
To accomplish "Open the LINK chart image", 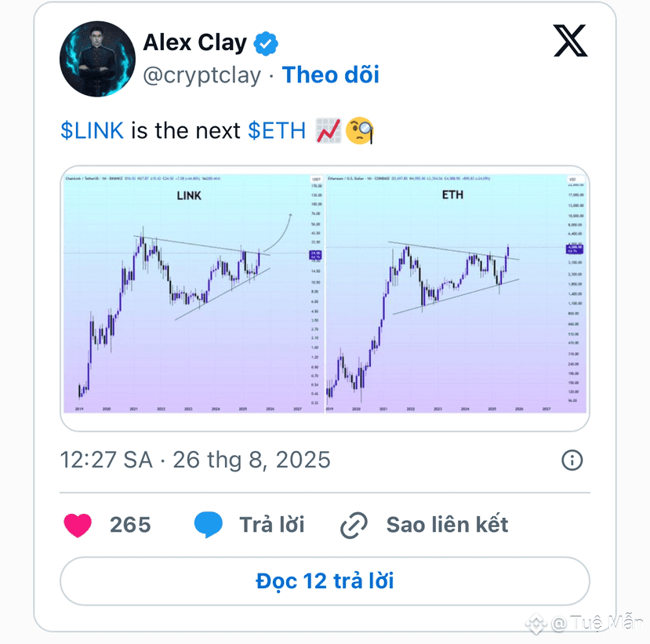I will click(x=194, y=293).
